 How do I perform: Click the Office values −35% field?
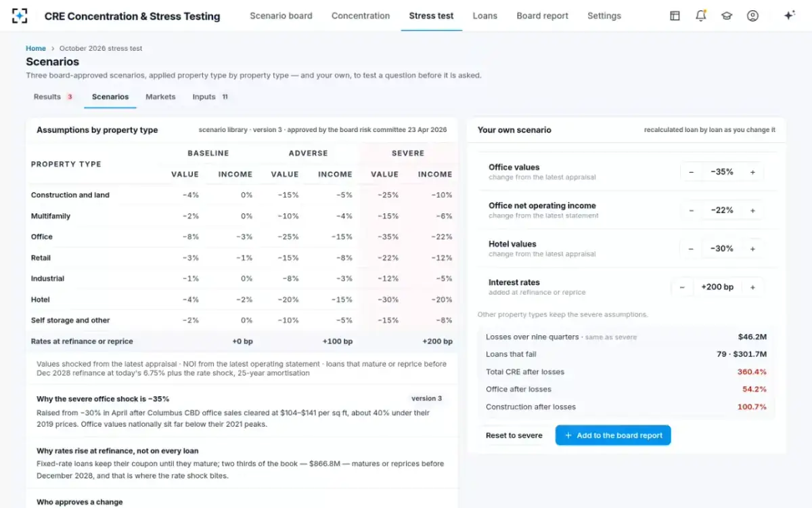(x=722, y=172)
